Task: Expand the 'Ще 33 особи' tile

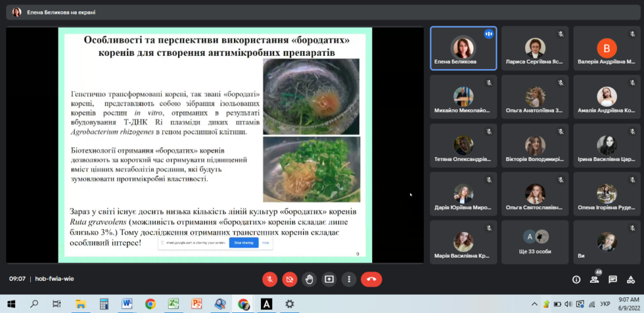Action: 535,241
